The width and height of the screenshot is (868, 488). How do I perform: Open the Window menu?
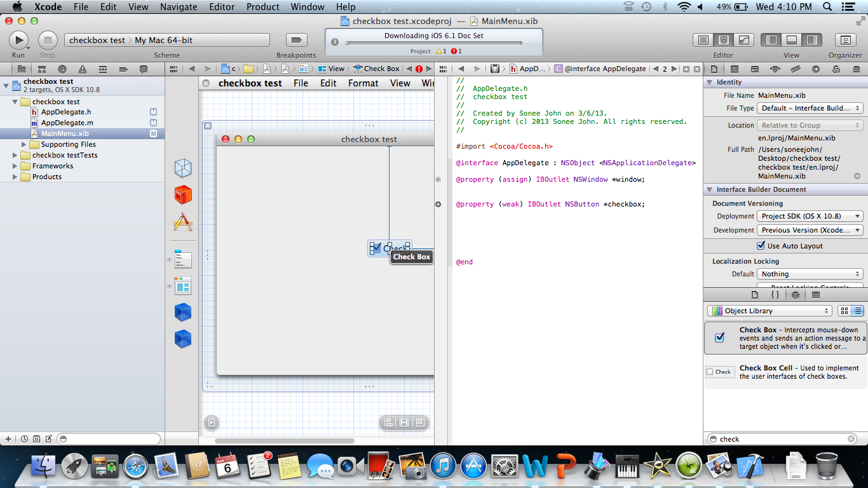(308, 7)
